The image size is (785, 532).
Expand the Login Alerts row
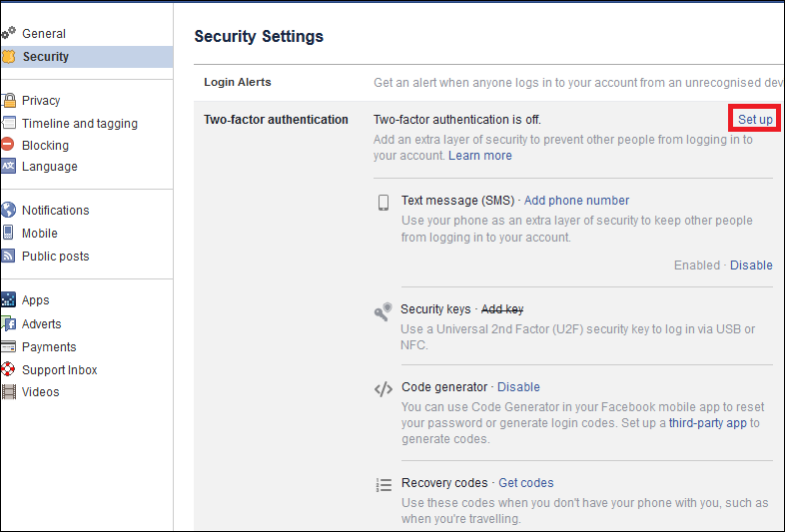[x=238, y=82]
